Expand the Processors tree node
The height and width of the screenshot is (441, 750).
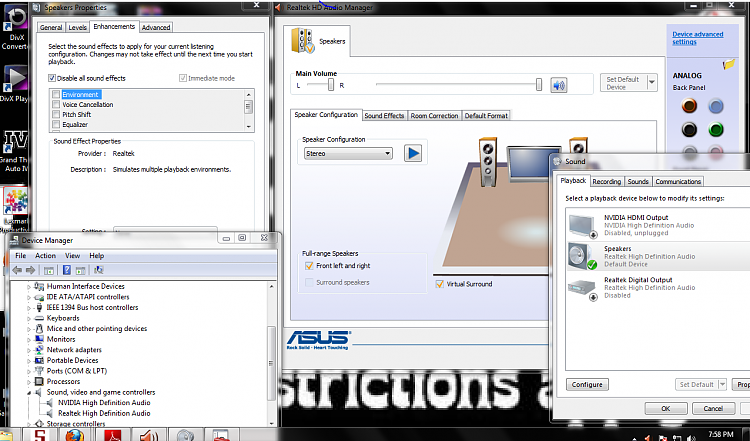(29, 382)
